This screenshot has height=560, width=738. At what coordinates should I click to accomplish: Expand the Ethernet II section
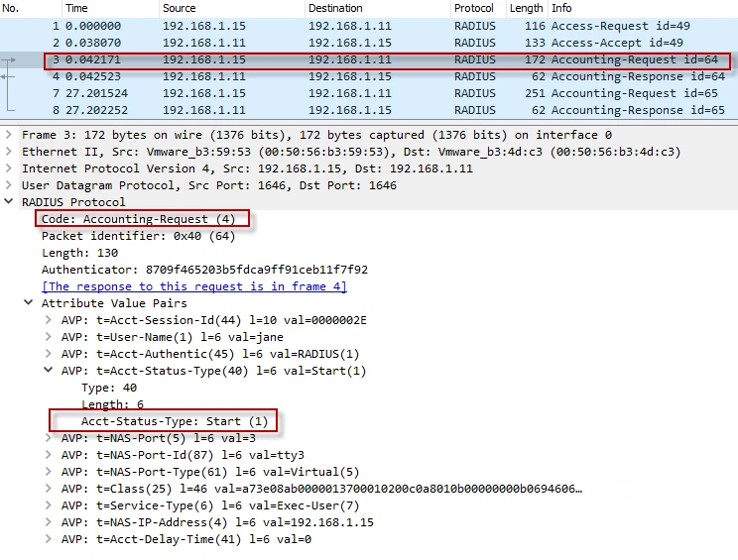coord(10,152)
